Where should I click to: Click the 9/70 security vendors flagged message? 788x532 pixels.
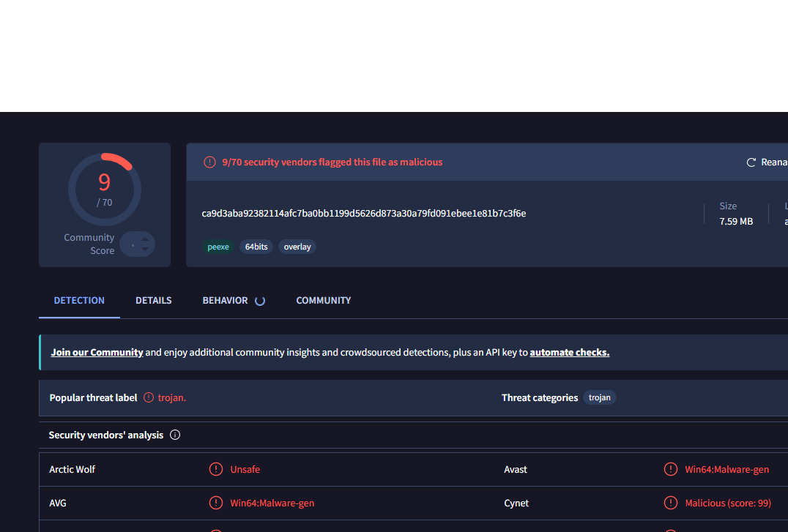(332, 162)
